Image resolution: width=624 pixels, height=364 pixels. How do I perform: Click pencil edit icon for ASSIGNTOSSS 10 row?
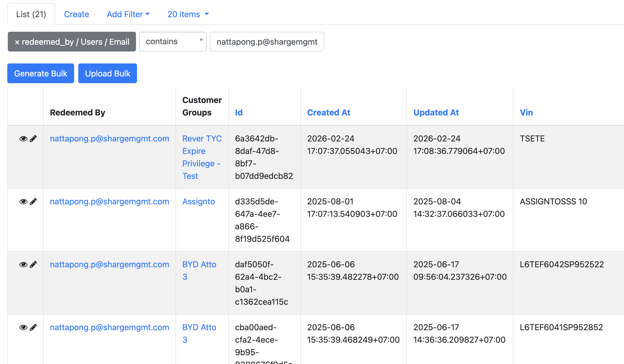[33, 202]
